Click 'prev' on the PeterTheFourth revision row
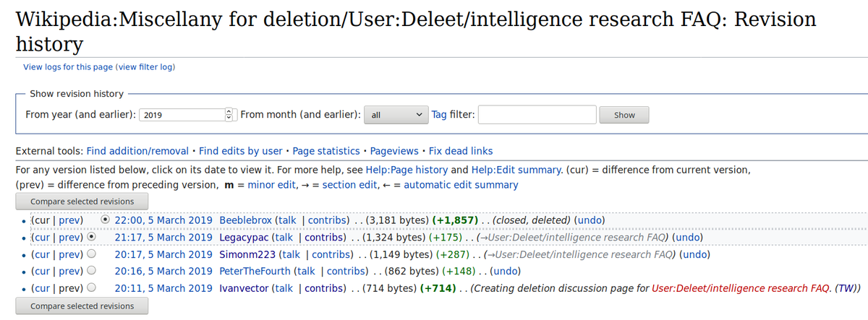This screenshot has width=868, height=320. click(69, 272)
